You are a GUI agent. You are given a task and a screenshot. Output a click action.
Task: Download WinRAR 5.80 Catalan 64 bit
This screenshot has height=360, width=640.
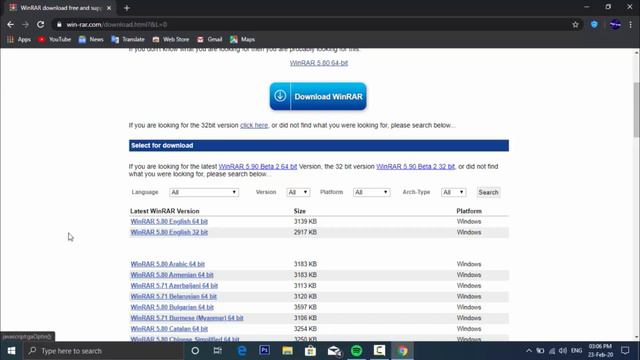[x=169, y=329]
